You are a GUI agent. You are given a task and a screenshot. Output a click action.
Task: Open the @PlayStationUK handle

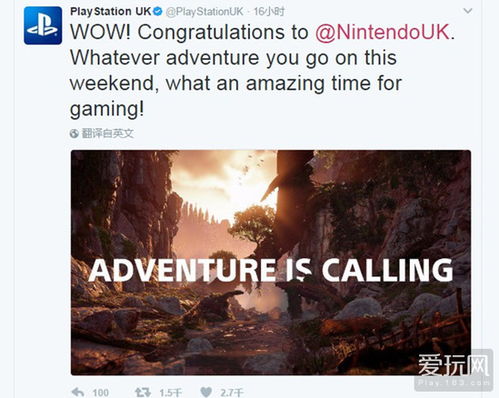[x=204, y=12]
